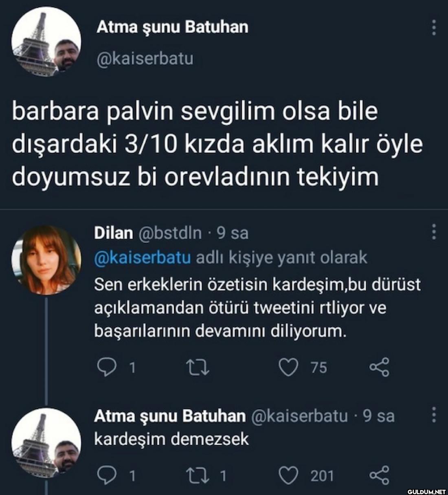Screen dimensions: 448x495
Task: Click Batuhan's avatar on the bottom reply
Action: coord(46,442)
